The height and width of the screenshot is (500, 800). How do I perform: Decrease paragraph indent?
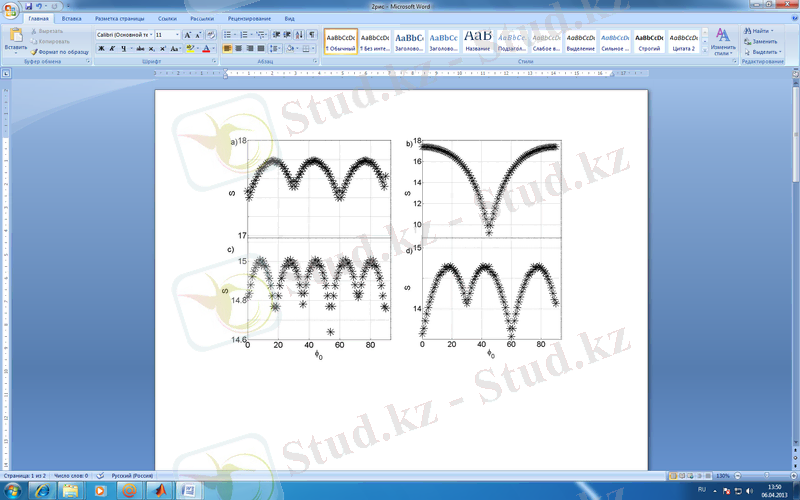(276, 35)
